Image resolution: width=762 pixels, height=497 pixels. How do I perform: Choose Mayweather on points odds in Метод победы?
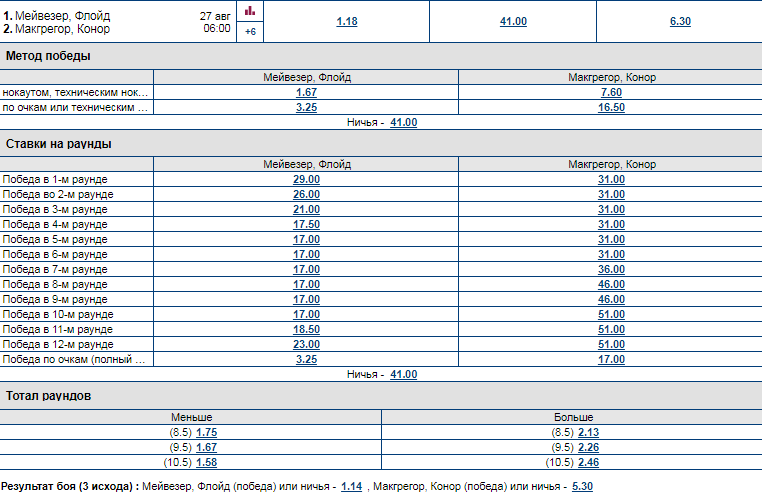306,107
